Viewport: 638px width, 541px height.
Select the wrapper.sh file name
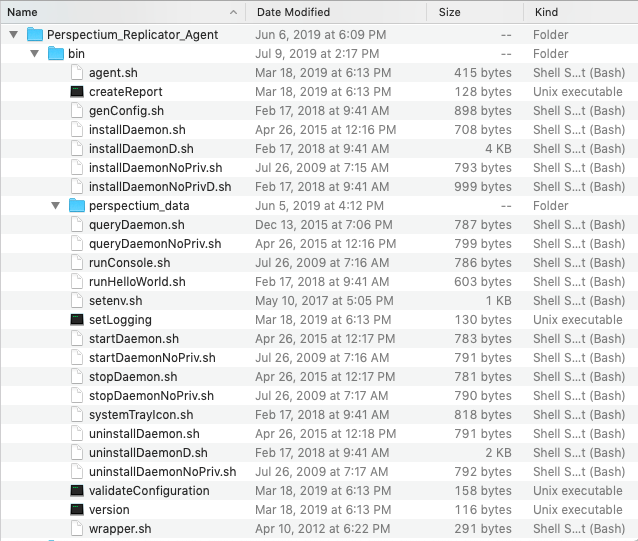click(x=120, y=529)
